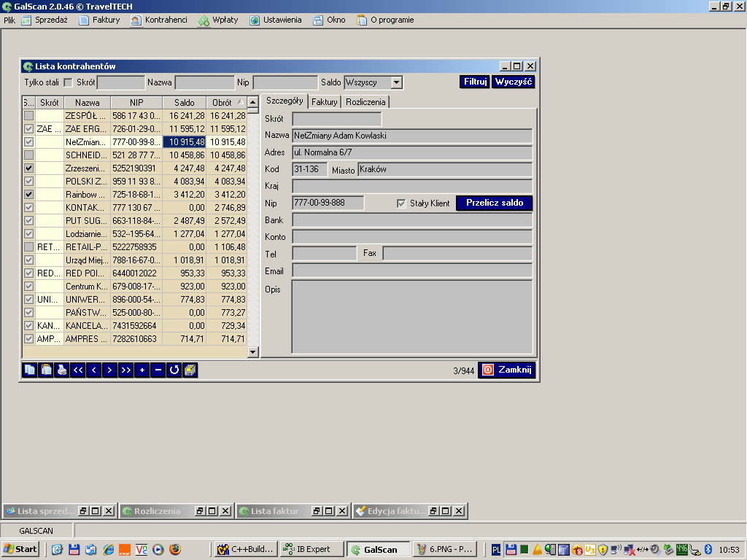Screen dimensions: 747x560
Task: Open the O programie menu
Action: [x=385, y=20]
